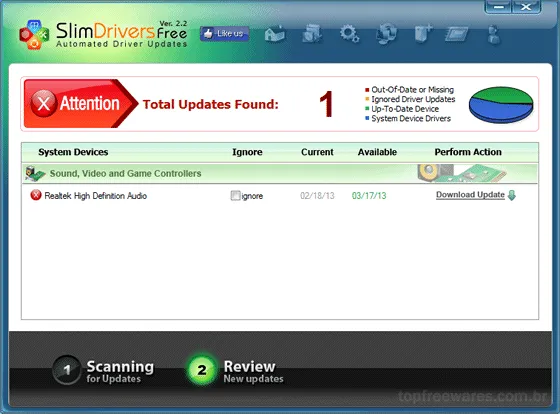Click the Download Update link
560x414 pixels.
(x=470, y=195)
